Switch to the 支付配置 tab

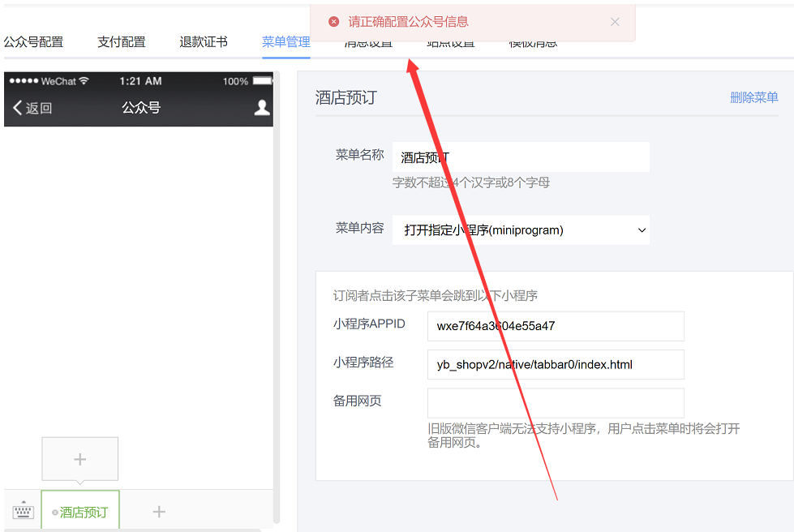coord(122,42)
